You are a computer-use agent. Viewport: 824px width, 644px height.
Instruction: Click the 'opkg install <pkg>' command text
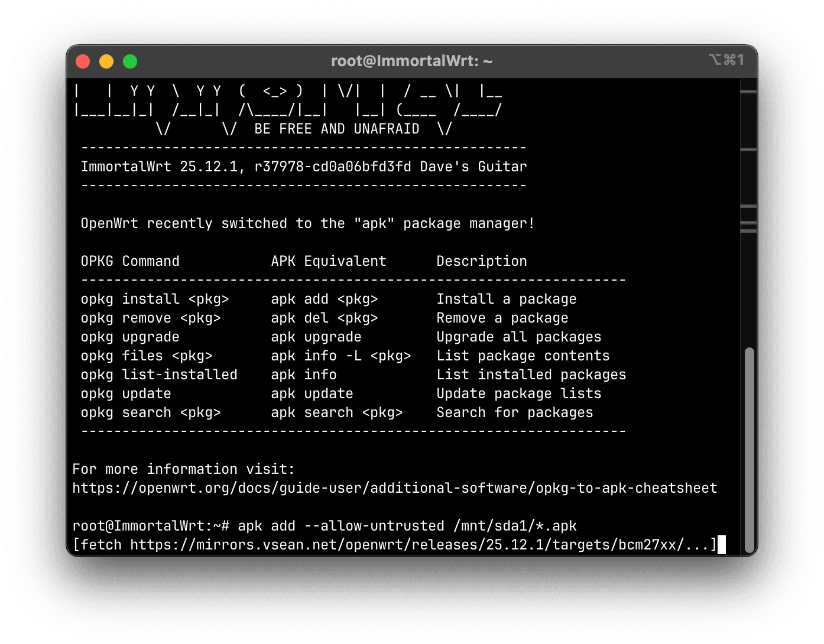155,299
